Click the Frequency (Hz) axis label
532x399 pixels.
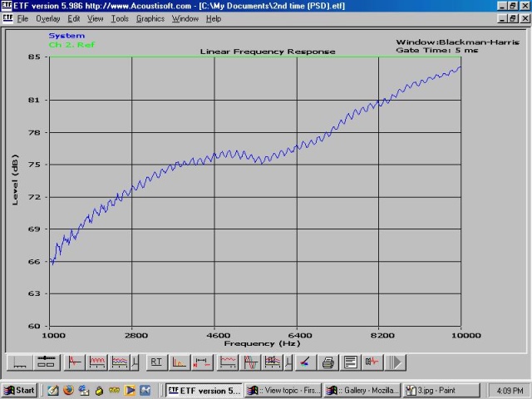263,343
